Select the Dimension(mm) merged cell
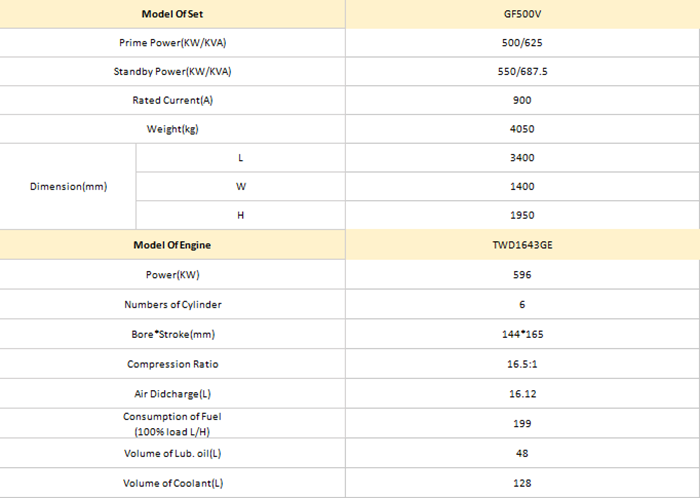This screenshot has width=700, height=498. coord(68,187)
